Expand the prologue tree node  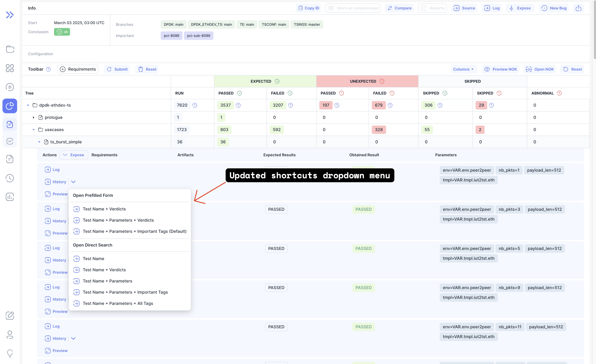pyautogui.click(x=33, y=117)
